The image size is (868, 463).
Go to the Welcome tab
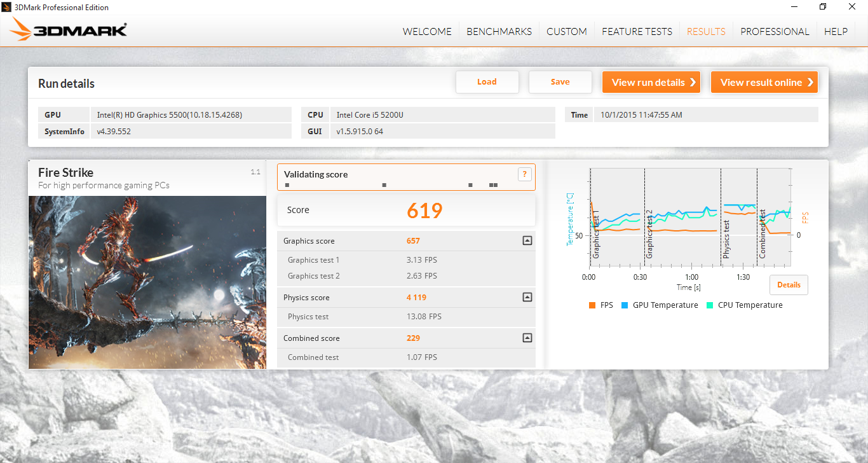[x=427, y=32]
